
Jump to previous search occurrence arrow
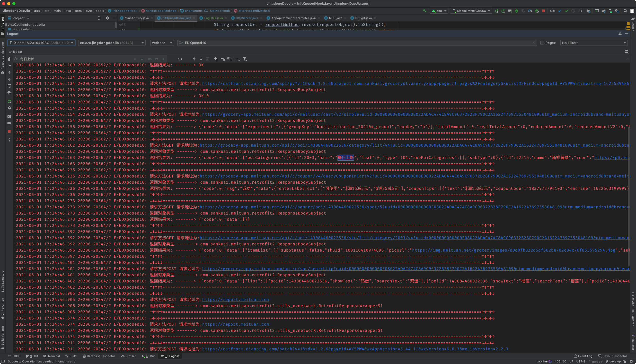click(194, 59)
